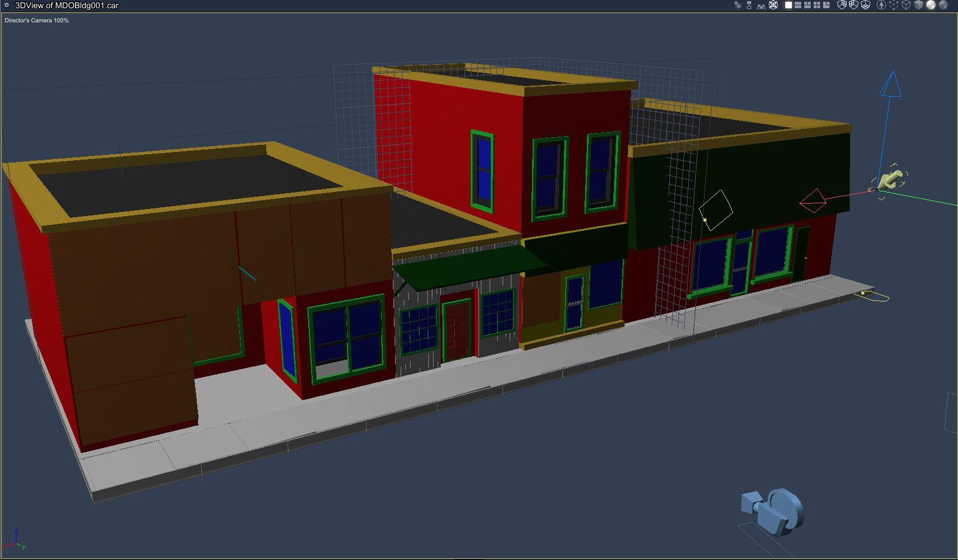The height and width of the screenshot is (560, 958).
Task: Select the white wireframe square object
Action: pos(716,210)
